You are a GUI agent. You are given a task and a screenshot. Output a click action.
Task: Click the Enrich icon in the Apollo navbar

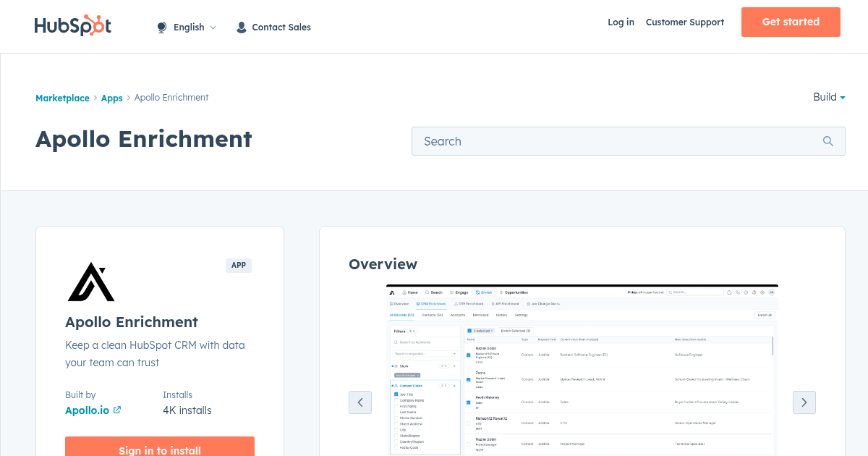pos(478,292)
